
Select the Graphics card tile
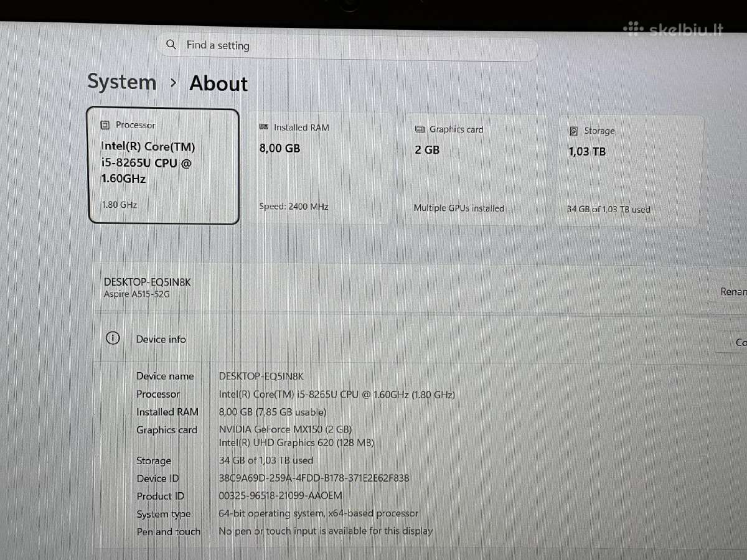pos(474,169)
